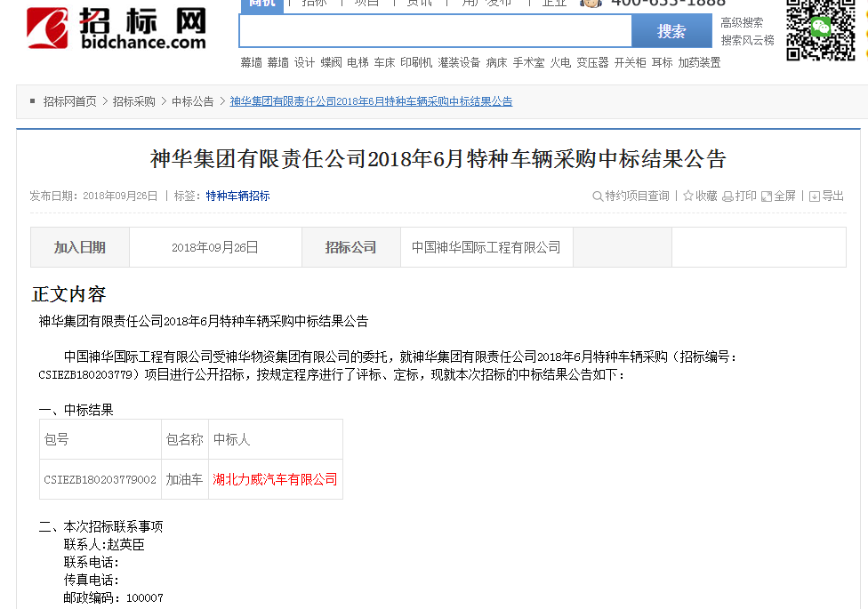Open 招标采购 breadcrumb

click(x=134, y=101)
